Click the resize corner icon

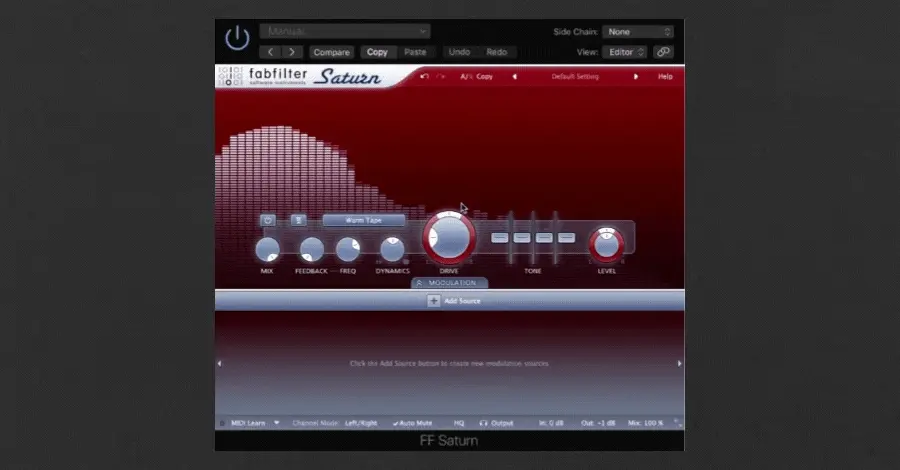(678, 423)
